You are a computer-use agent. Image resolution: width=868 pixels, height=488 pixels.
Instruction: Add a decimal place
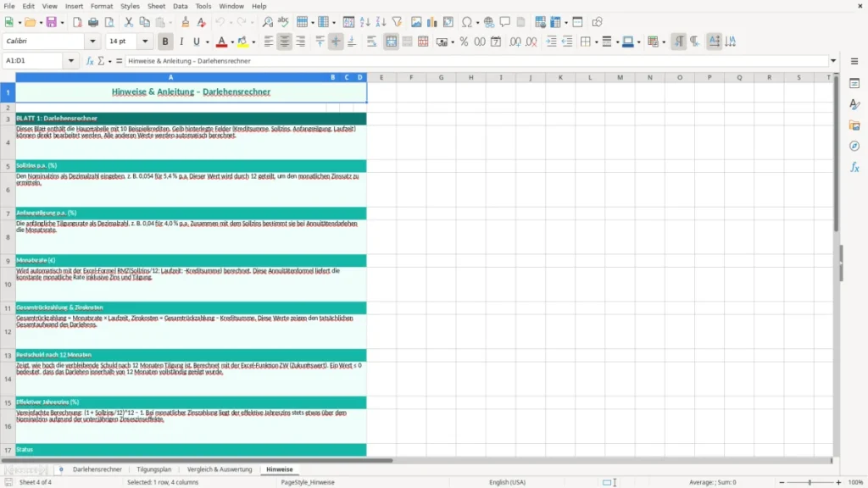tap(515, 42)
